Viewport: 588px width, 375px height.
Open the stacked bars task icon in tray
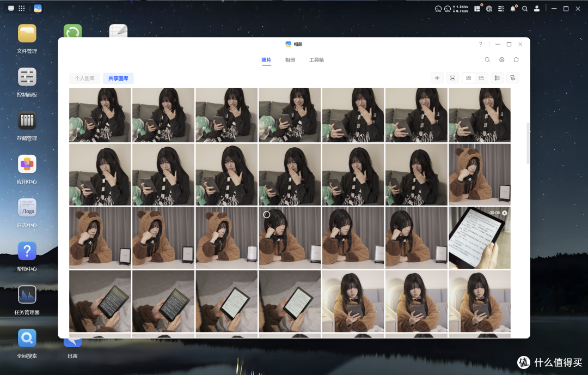click(x=501, y=9)
